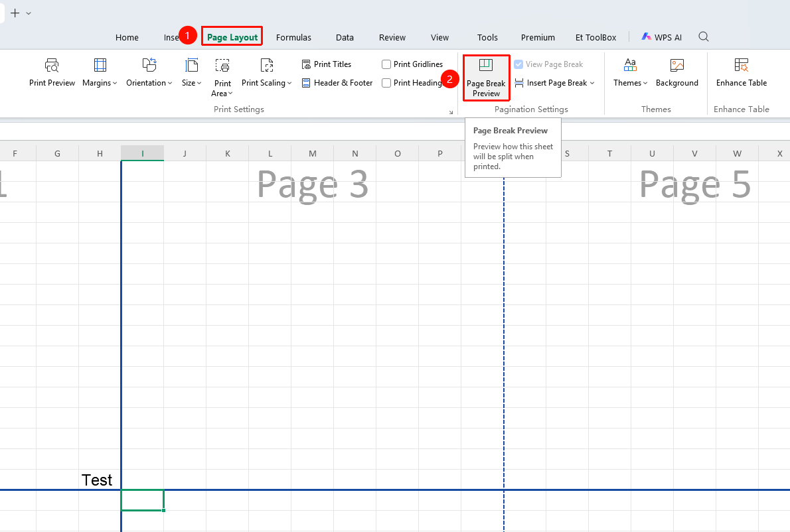Enable Print Headings checkbox
790x532 pixels.
[x=386, y=83]
